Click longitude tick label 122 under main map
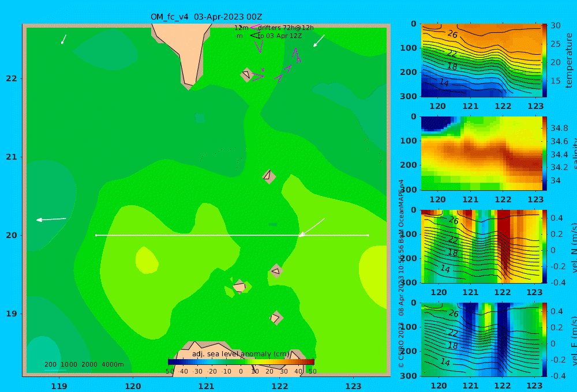Screen dimensions: 577x392 (x=280, y=386)
